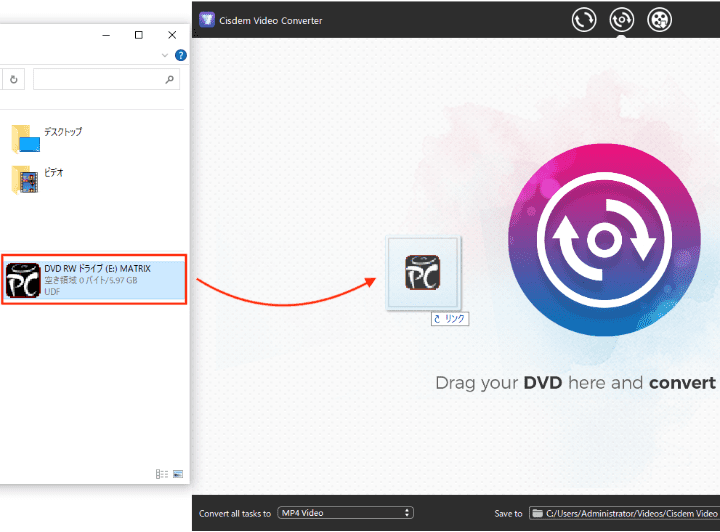Click the large pink DVD disc graphic
This screenshot has width=720, height=532.
(606, 240)
